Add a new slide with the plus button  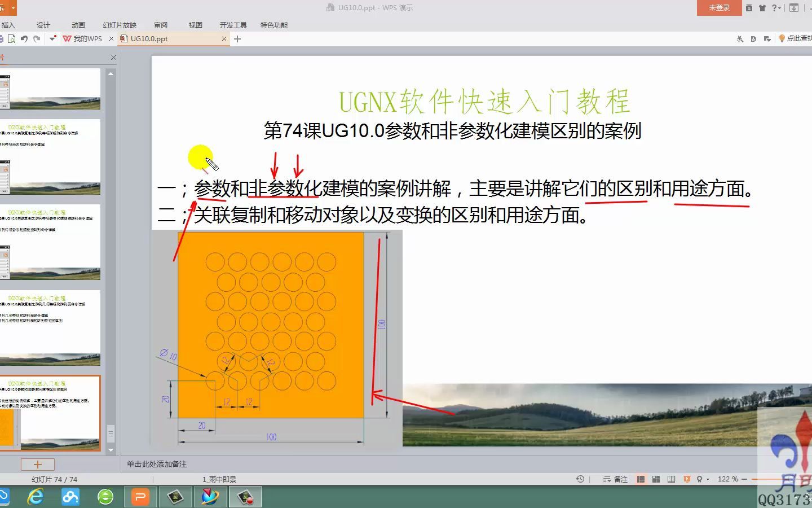[37, 464]
